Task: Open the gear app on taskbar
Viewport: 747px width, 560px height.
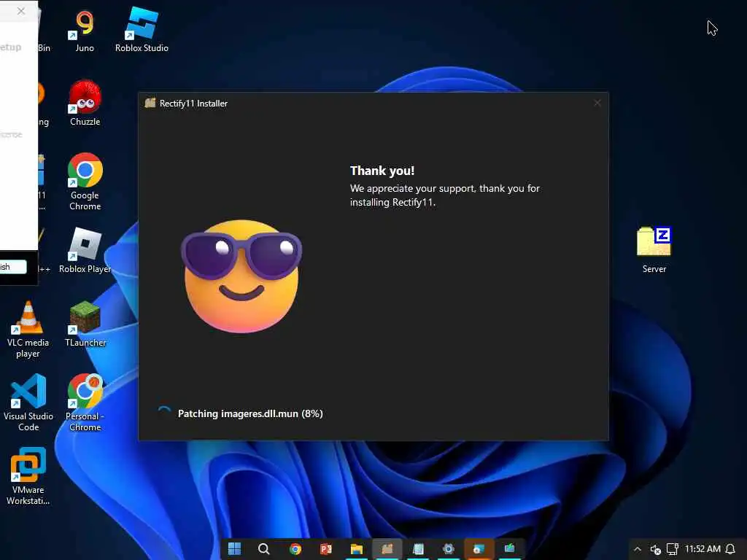Action: click(449, 549)
